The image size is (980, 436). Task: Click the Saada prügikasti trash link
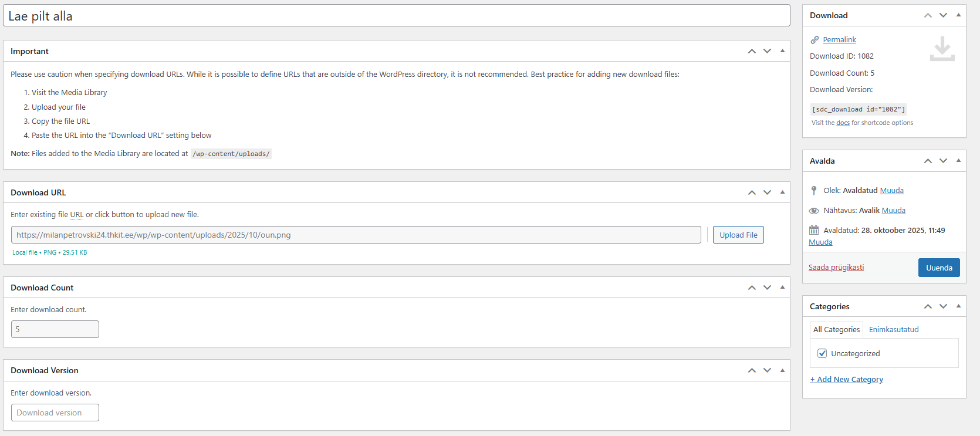pos(836,268)
